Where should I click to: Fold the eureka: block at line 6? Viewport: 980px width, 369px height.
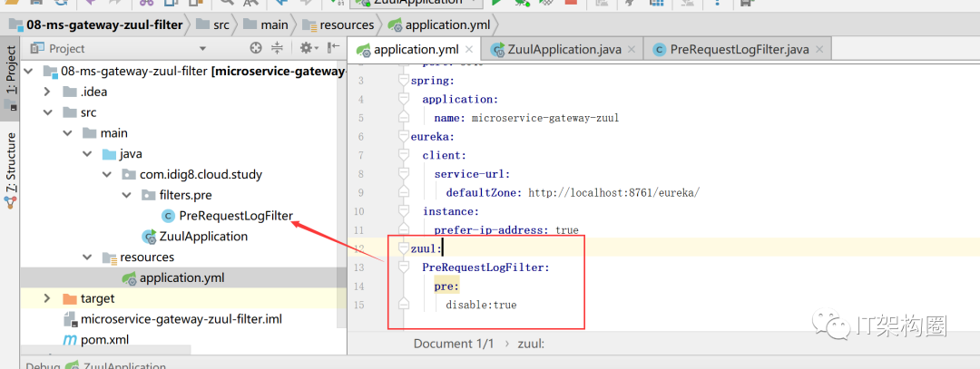tap(403, 136)
